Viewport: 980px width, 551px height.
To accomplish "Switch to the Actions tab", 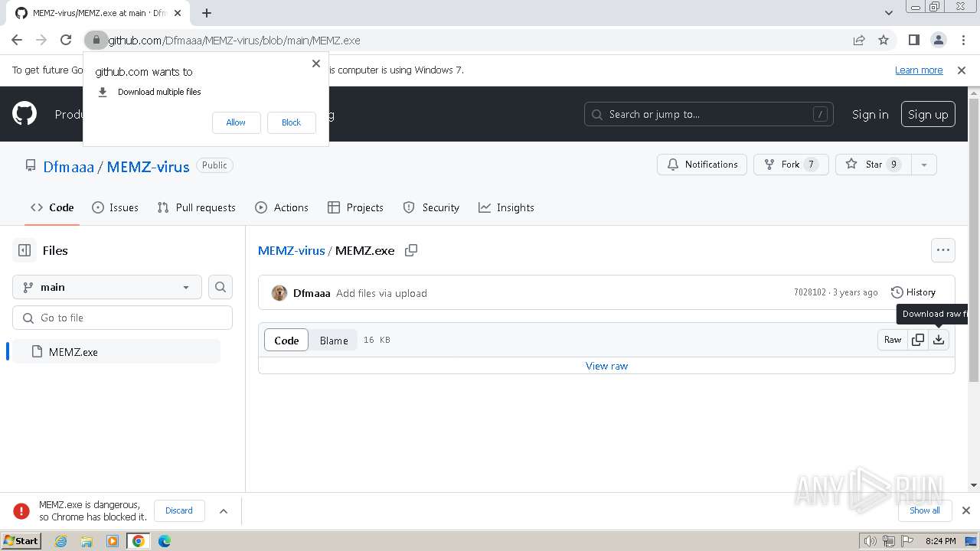I will click(282, 207).
